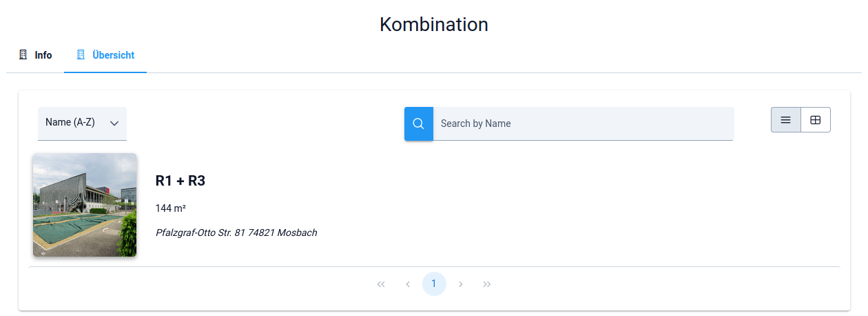The width and height of the screenshot is (868, 316).
Task: Select the Übersicht tab
Action: pos(113,55)
